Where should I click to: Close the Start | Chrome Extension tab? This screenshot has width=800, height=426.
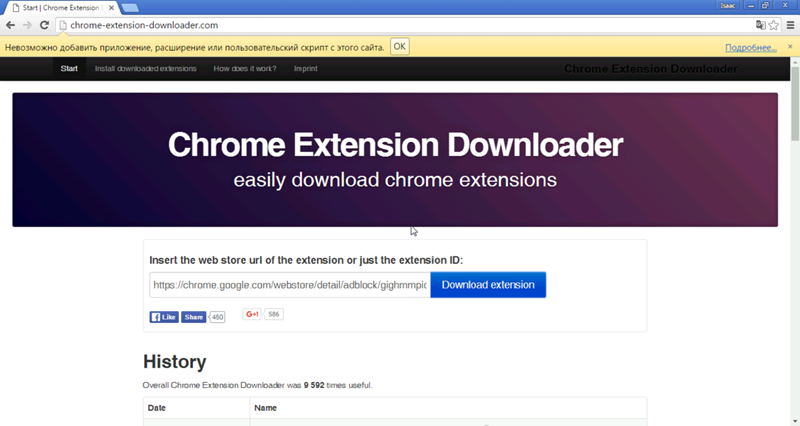pyautogui.click(x=111, y=8)
